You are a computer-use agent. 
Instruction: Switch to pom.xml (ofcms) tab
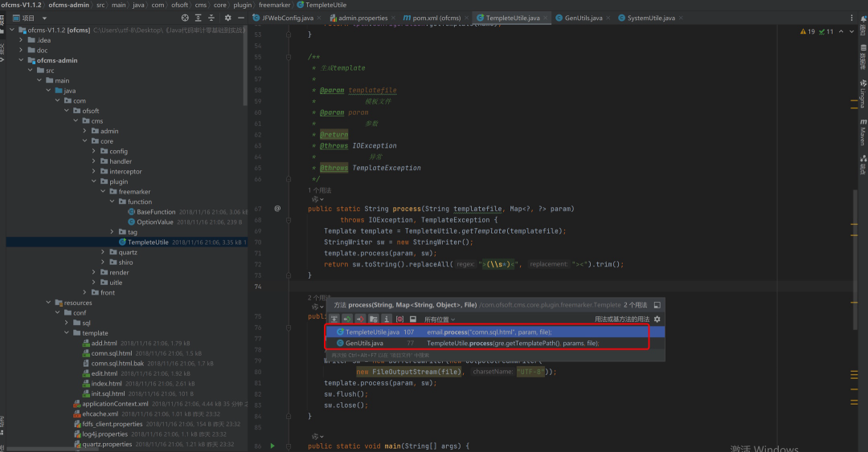click(x=436, y=18)
